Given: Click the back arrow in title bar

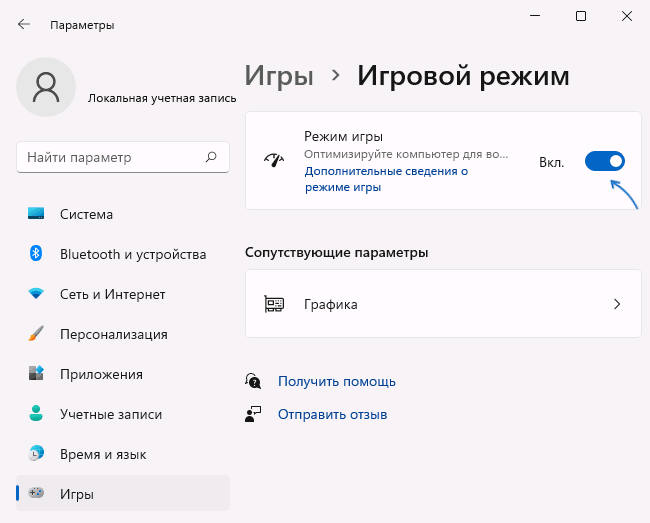Looking at the screenshot, I should click(24, 24).
